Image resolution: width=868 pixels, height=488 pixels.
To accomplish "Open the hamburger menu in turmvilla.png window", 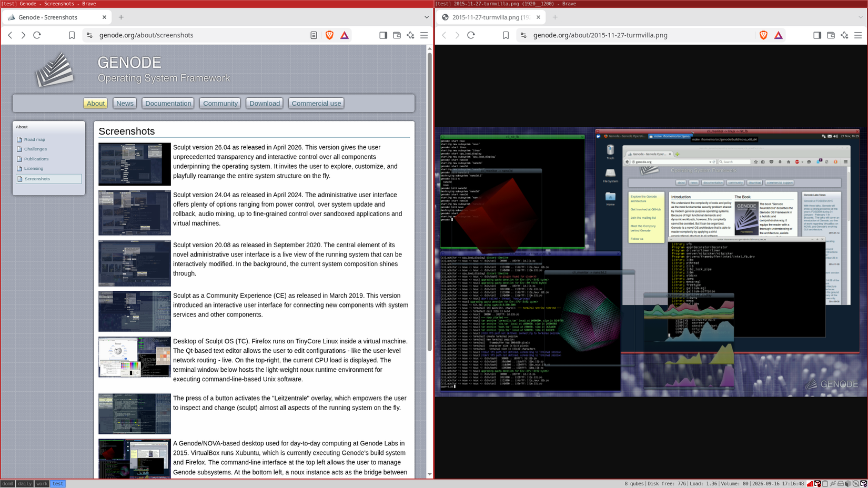I will (x=858, y=35).
